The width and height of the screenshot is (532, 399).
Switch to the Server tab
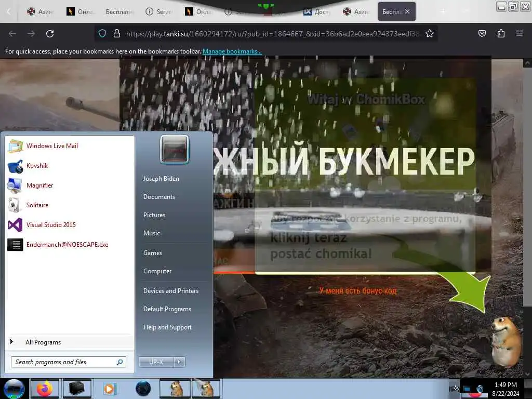pyautogui.click(x=159, y=12)
